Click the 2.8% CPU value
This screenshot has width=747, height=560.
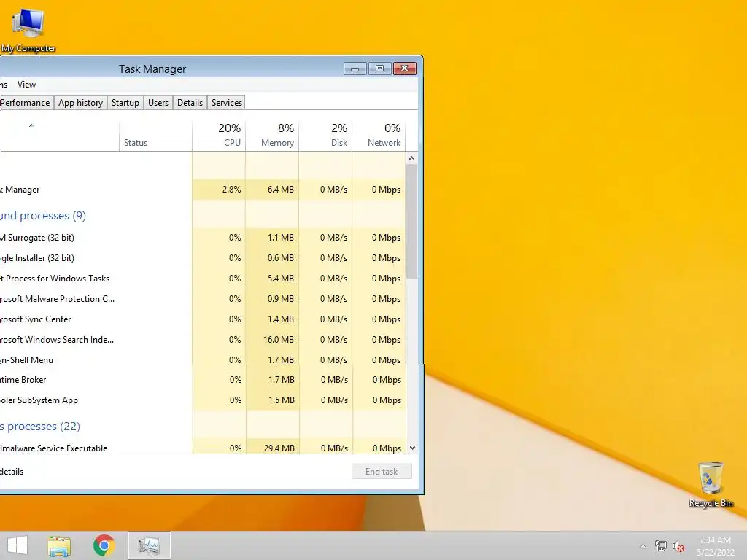click(x=231, y=190)
